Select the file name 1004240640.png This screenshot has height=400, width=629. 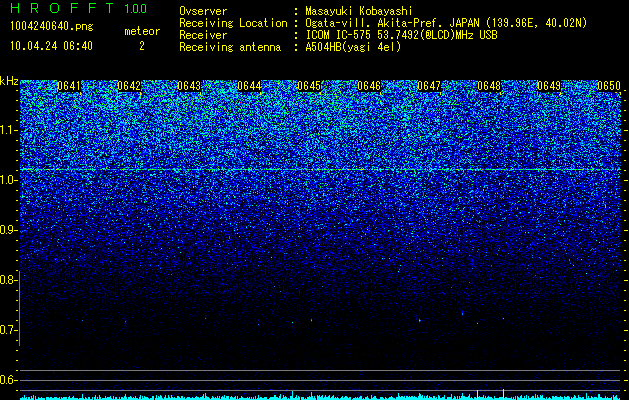52,26
